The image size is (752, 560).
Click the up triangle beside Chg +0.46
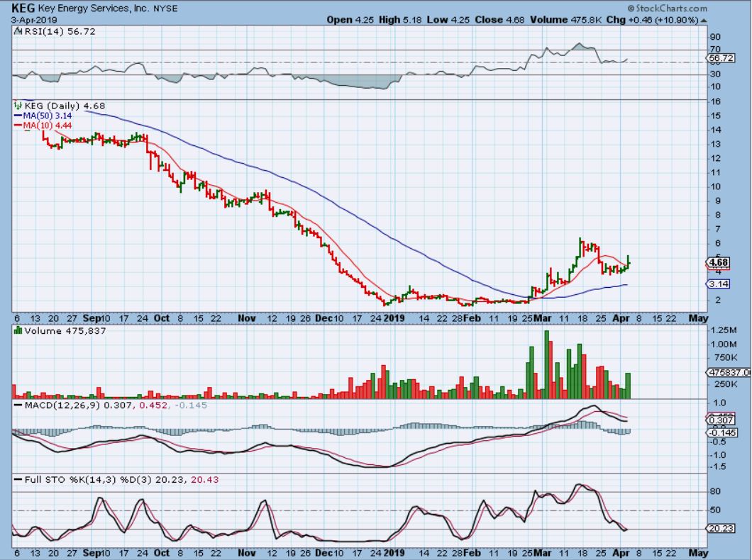click(704, 21)
